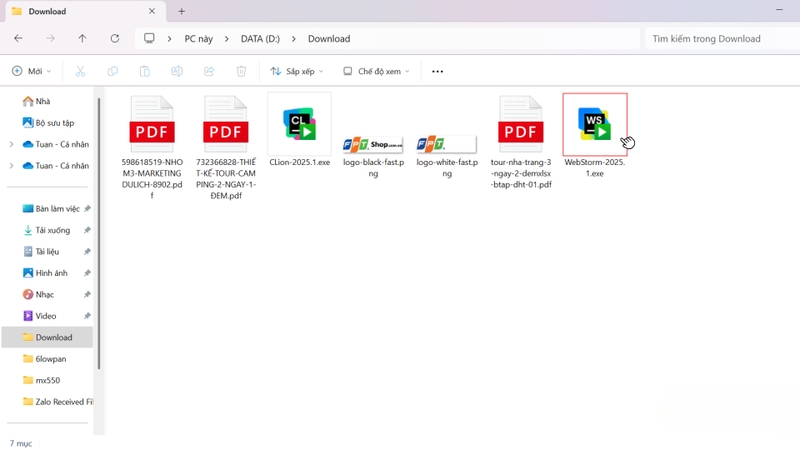The image size is (800, 450).
Task: Click the Delete trash icon in toolbar
Action: tap(241, 71)
